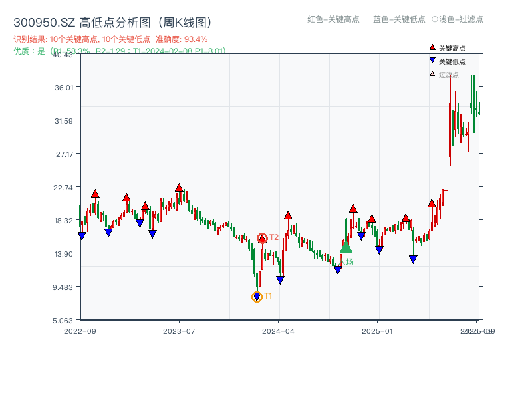Click the blue triangle icon beside 关键低点 legend
Screen dimensions: 532x399
(432, 61)
